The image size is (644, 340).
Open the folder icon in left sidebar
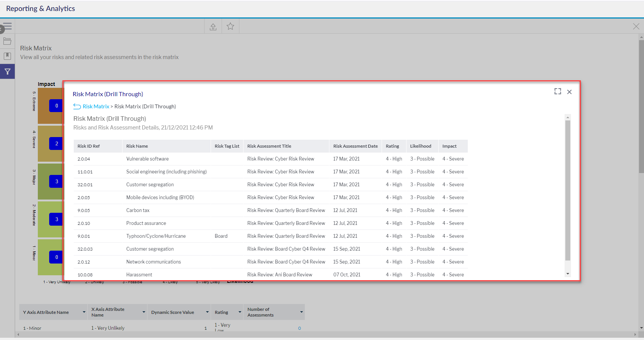click(x=7, y=41)
